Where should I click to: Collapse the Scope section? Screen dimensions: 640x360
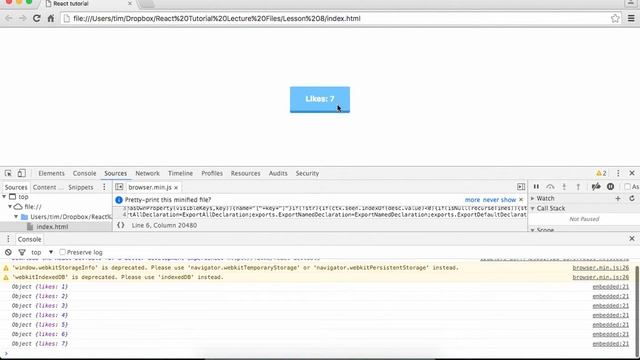[532, 230]
